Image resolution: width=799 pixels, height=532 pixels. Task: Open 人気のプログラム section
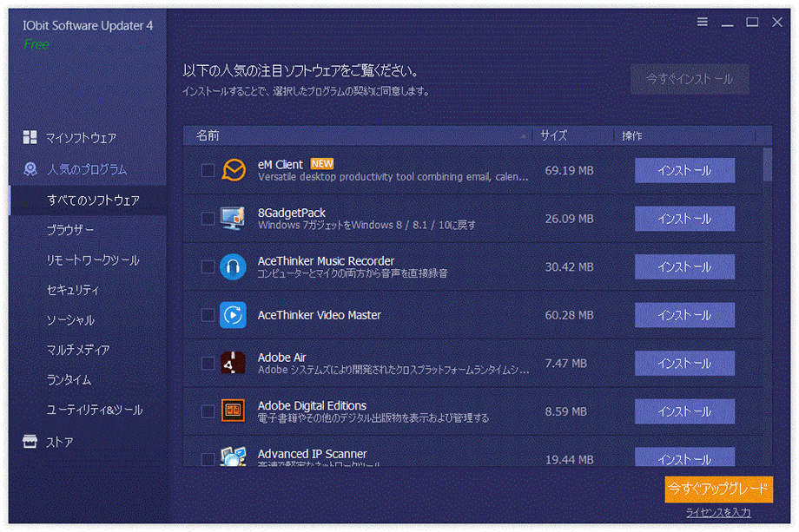tap(87, 169)
